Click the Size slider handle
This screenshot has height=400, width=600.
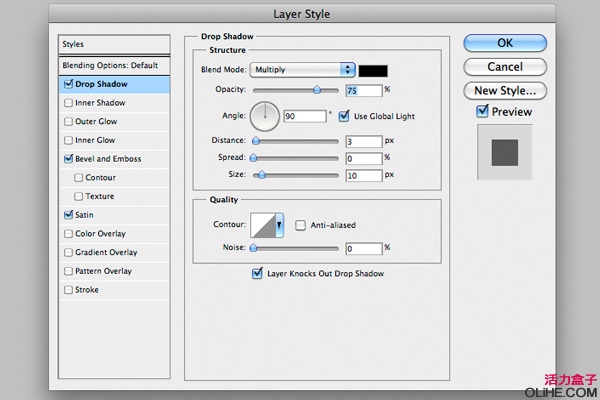click(261, 175)
